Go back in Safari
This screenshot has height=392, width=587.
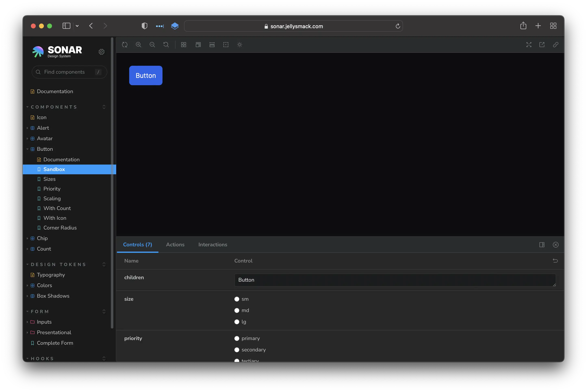coord(91,26)
